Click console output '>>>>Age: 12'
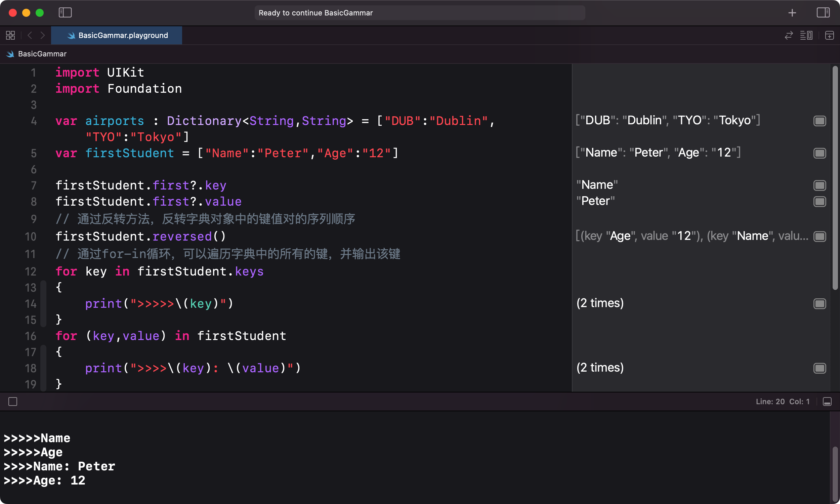The width and height of the screenshot is (840, 504). (44, 480)
